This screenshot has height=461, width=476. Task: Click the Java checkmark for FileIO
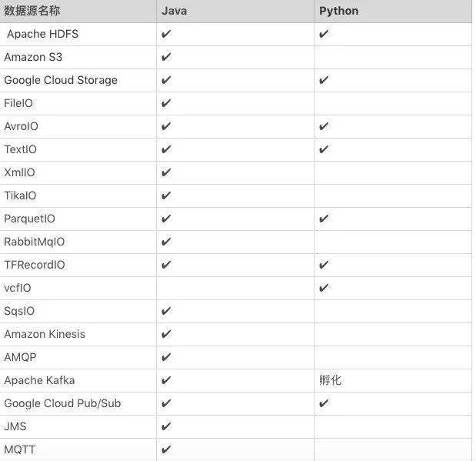(166, 103)
